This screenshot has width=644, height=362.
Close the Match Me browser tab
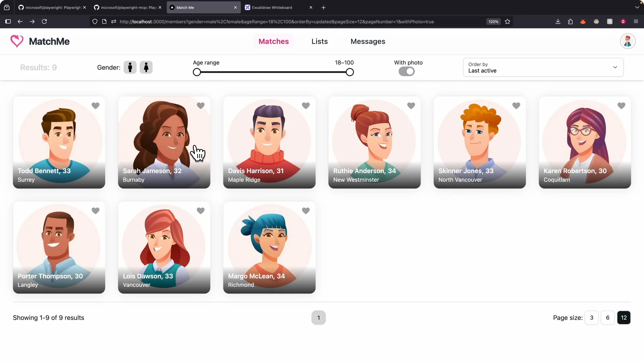pyautogui.click(x=235, y=7)
